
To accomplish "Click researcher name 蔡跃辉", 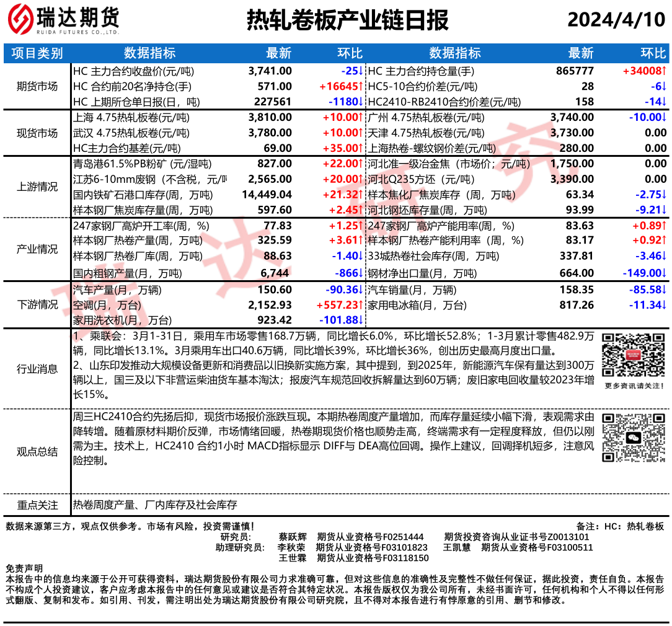I will coord(292,537).
